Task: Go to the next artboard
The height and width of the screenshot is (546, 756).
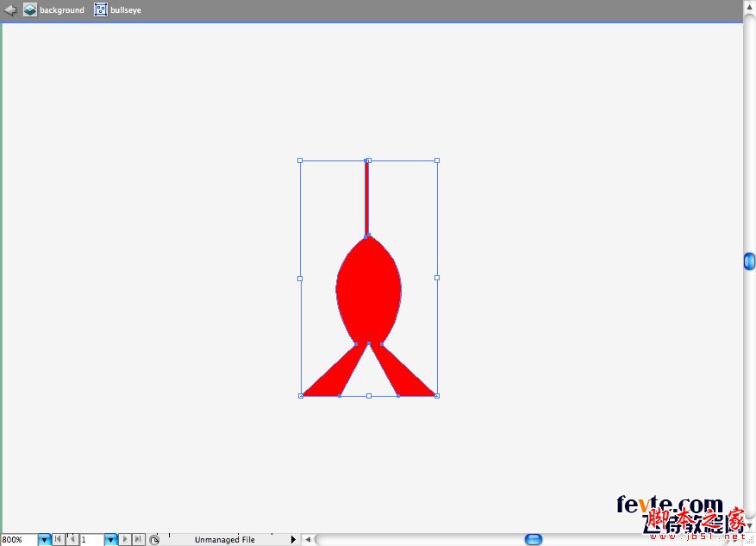Action: point(125,539)
